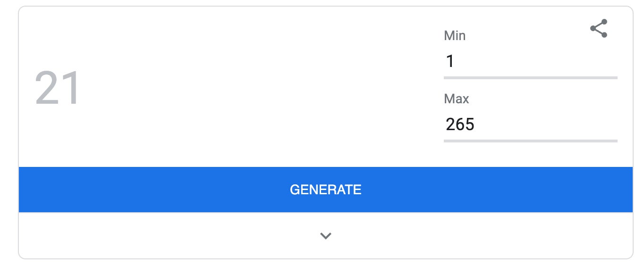The width and height of the screenshot is (644, 265).
Task: Click the share icon
Action: [x=599, y=29]
